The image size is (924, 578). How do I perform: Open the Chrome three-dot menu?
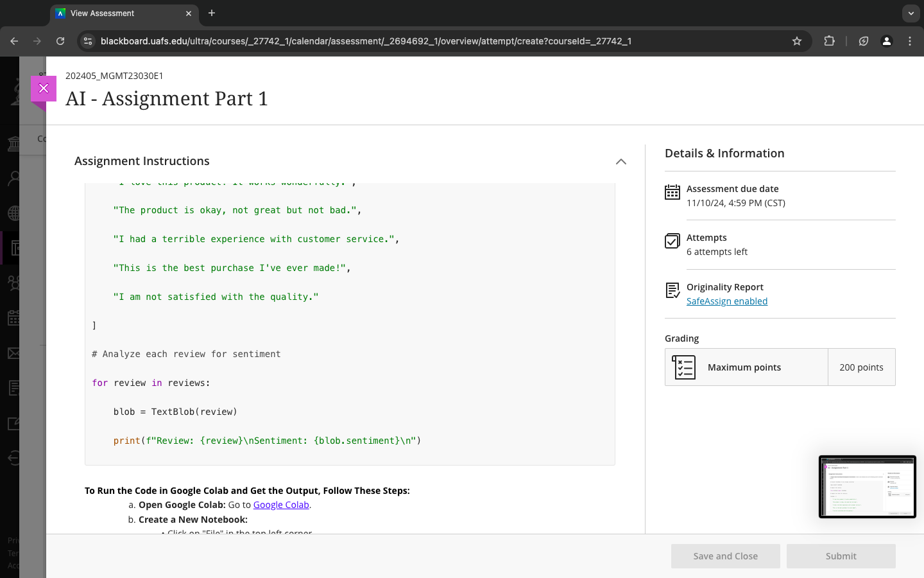coord(910,41)
